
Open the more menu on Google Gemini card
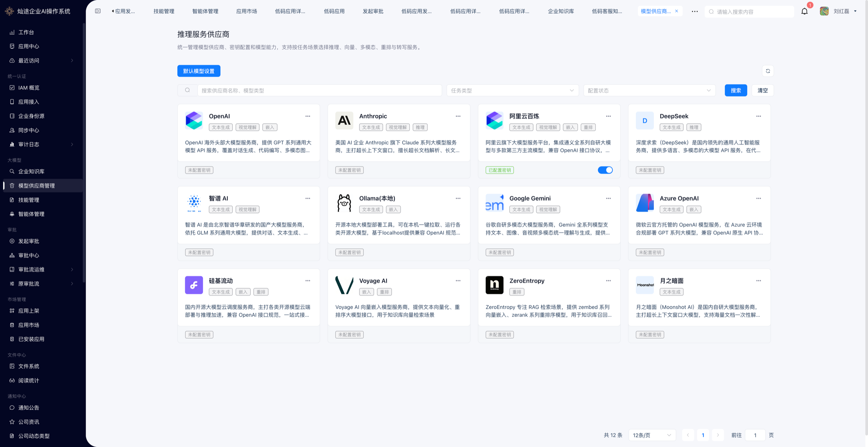(608, 198)
